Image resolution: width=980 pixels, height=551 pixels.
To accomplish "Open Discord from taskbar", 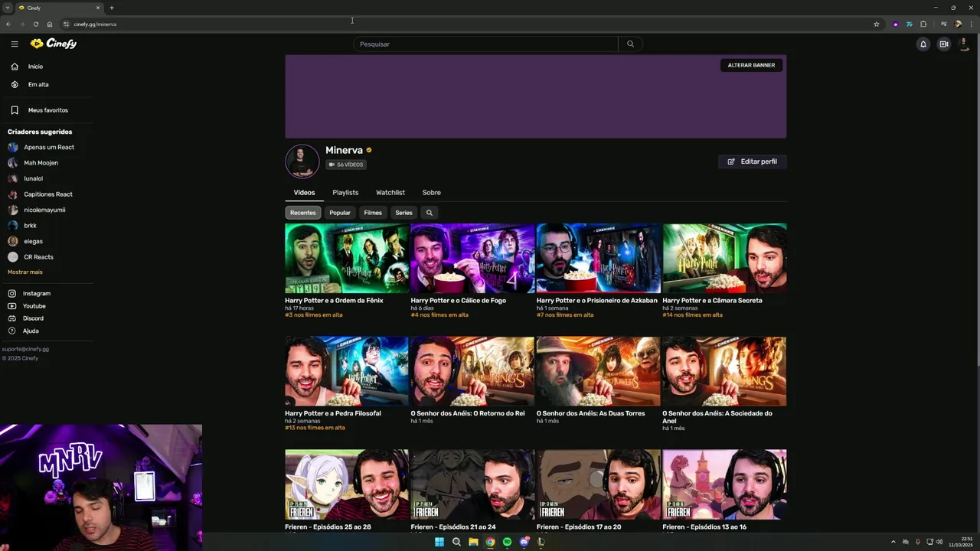I will coord(524,542).
